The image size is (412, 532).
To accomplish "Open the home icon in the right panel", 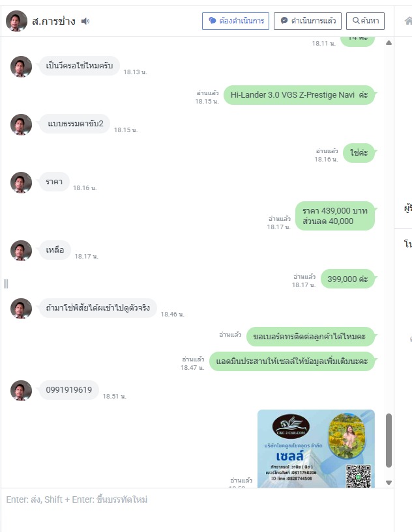I will [408, 21].
